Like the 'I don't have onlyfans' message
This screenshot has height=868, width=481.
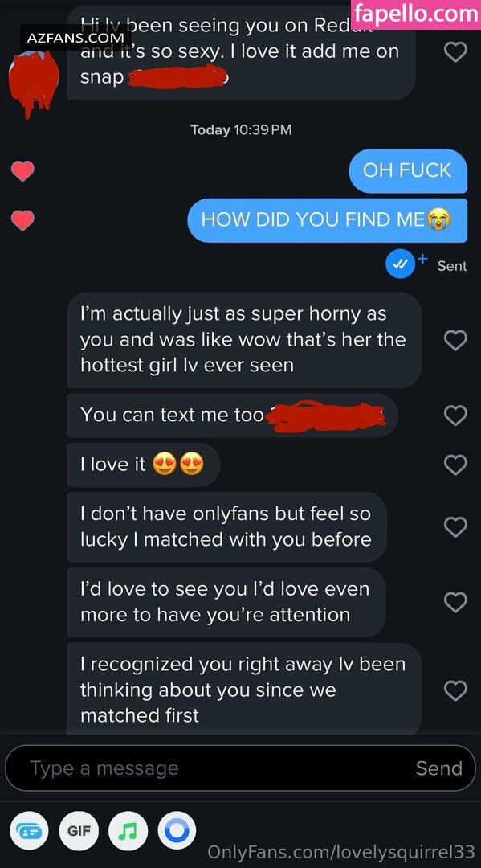455,527
